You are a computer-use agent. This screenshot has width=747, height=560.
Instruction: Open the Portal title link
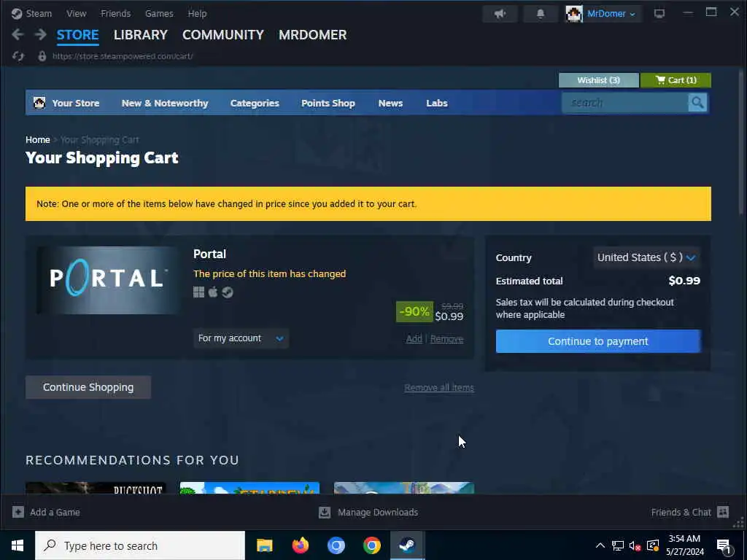click(x=209, y=254)
